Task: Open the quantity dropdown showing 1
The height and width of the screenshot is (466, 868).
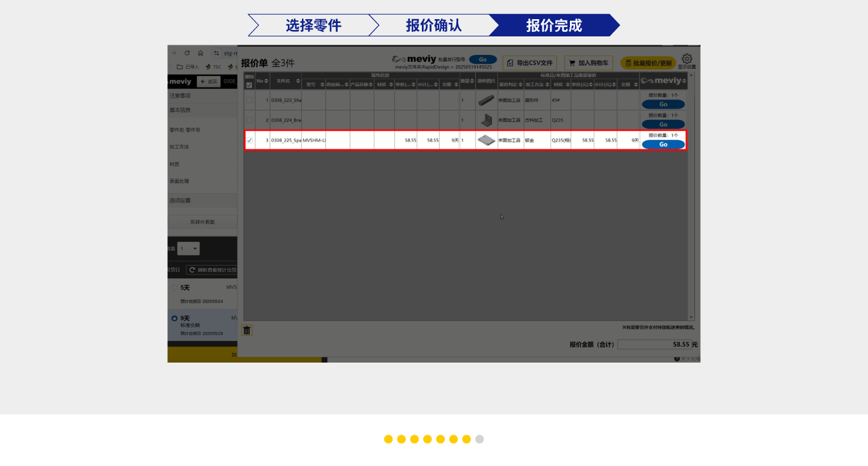Action: 190,249
